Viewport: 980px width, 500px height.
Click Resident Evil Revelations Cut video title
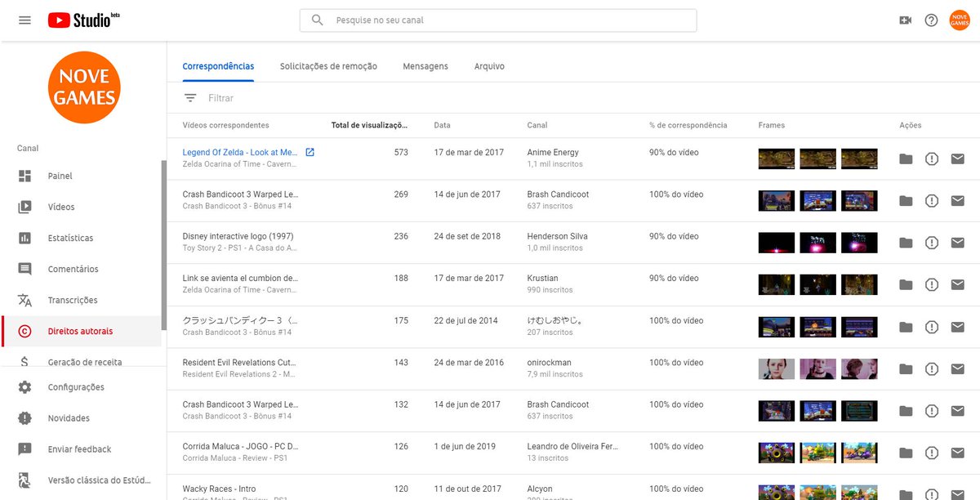pyautogui.click(x=239, y=362)
